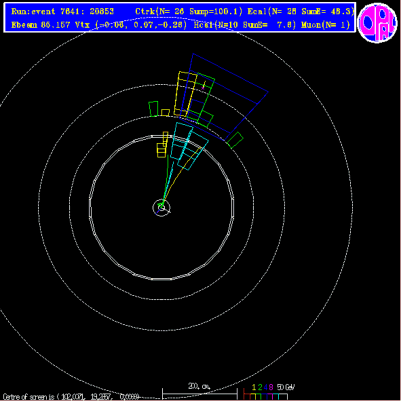This screenshot has height=401, width=401.
Task: Click the small green box left of towers
Action: click(x=153, y=109)
